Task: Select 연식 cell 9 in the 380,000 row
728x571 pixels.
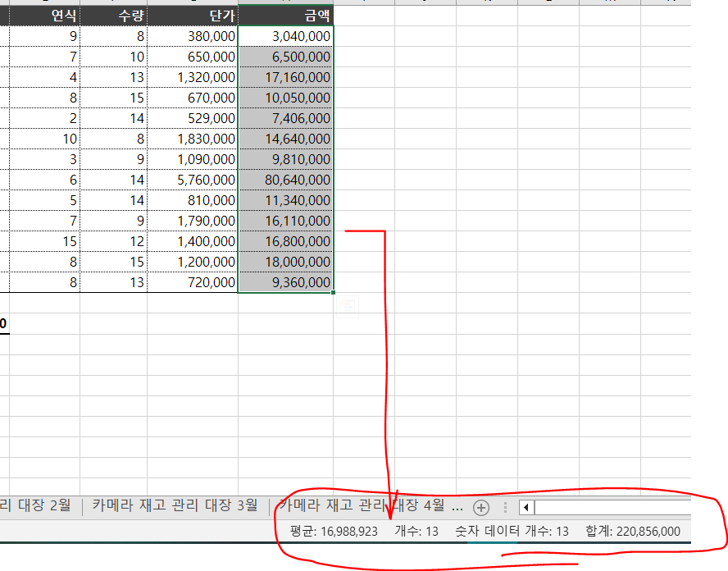Action: 44,36
